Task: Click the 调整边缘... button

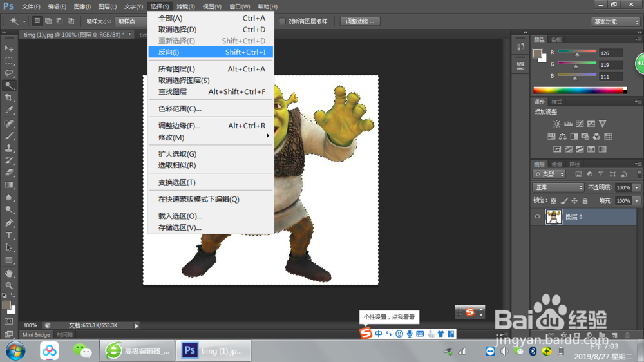Action: (360, 21)
